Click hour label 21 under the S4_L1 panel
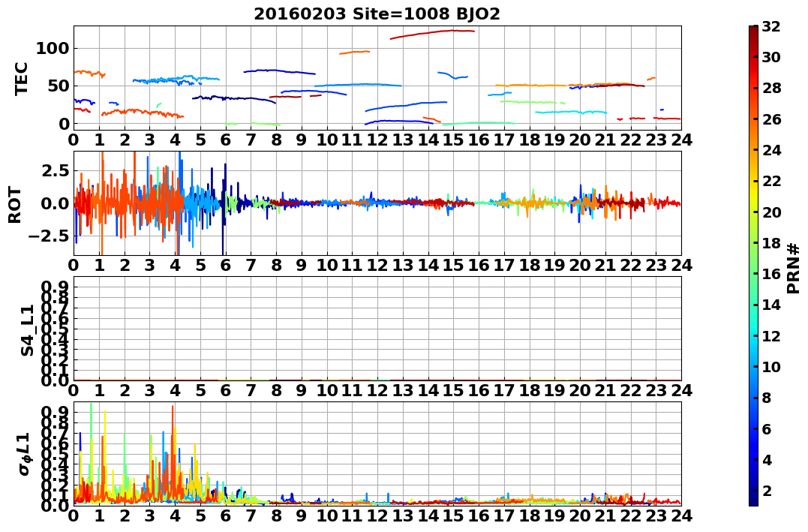808x532 pixels. (605, 390)
